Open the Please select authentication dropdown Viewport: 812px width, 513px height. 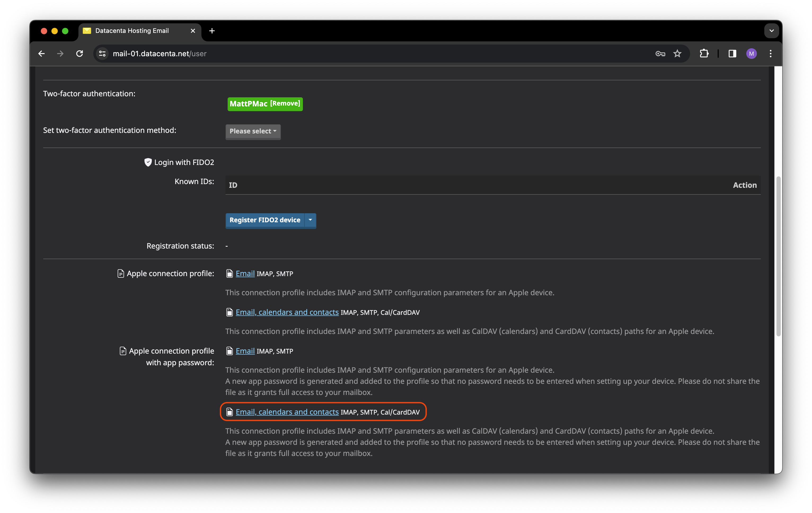pos(253,131)
